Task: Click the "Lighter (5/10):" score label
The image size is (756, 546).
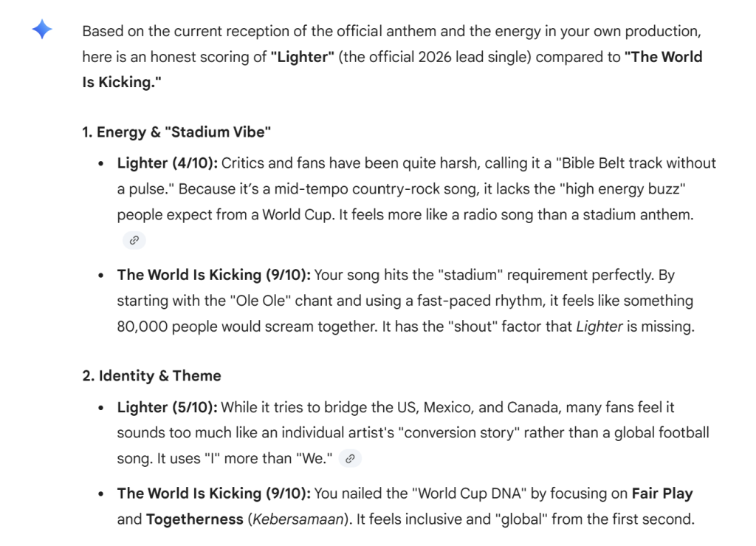Action: 167,407
